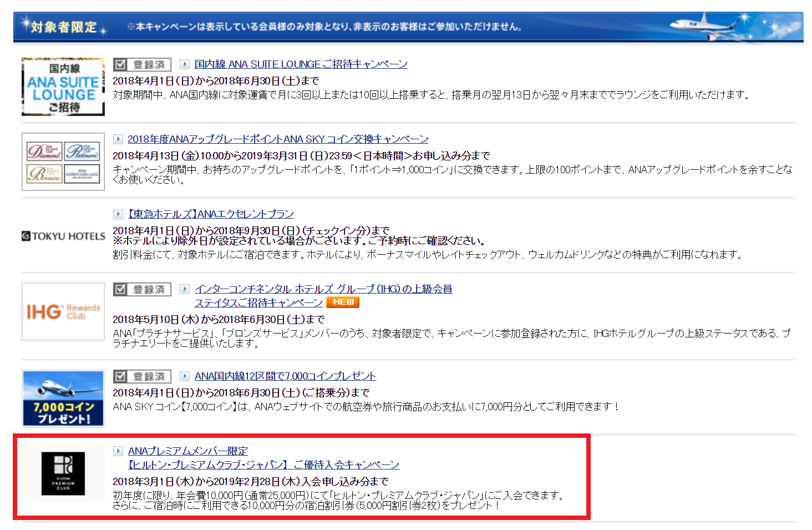This screenshot has width=812, height=530.
Task: Click the 登録済 checkbox badge for the IHG campaign
Action: pyautogui.click(x=142, y=289)
